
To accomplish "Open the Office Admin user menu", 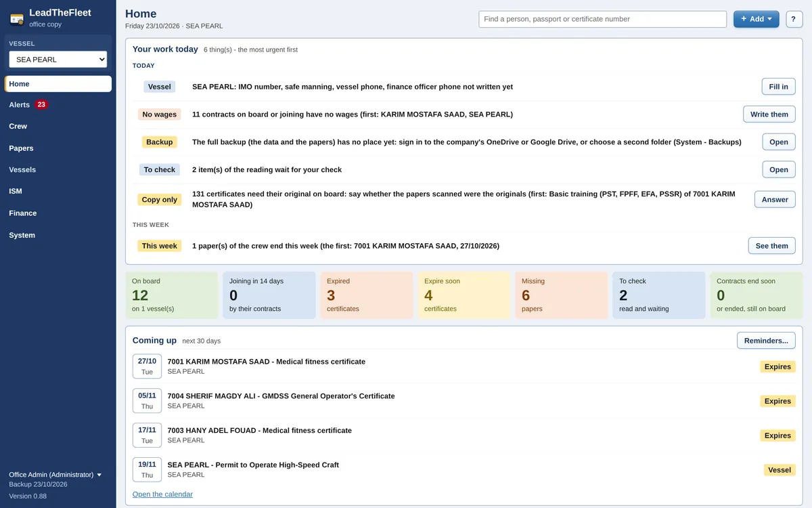I will (55, 475).
